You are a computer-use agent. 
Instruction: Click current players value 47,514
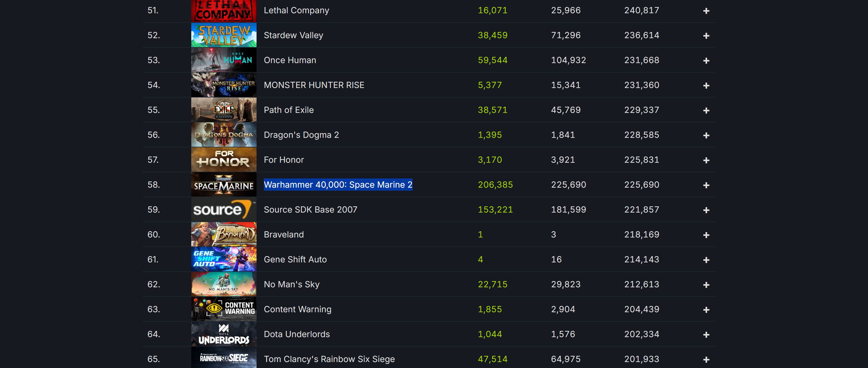tap(493, 359)
